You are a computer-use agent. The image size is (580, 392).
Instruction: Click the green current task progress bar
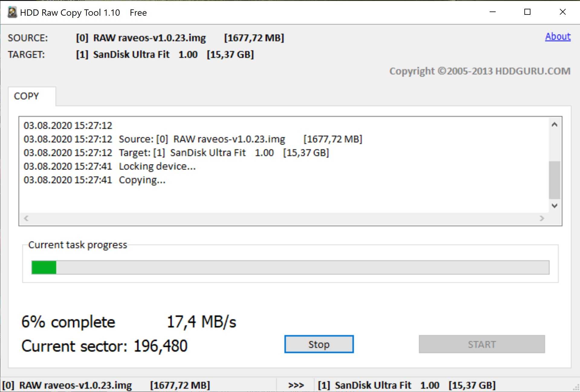tap(290, 268)
